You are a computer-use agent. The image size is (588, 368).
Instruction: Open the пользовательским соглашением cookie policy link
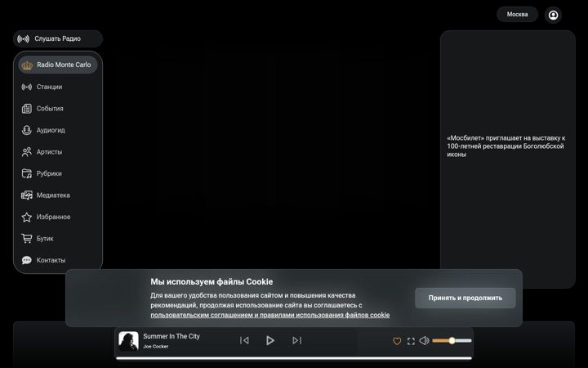(x=270, y=315)
